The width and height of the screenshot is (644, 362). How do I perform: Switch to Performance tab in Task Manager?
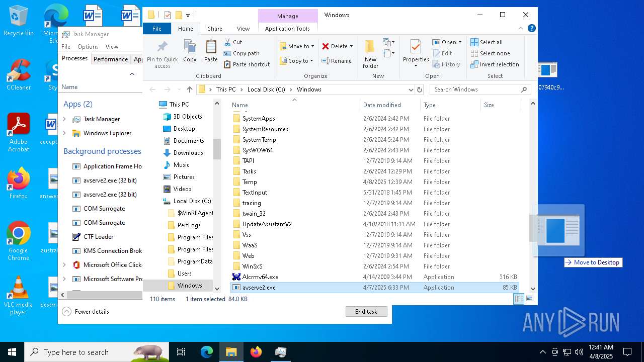tap(111, 59)
